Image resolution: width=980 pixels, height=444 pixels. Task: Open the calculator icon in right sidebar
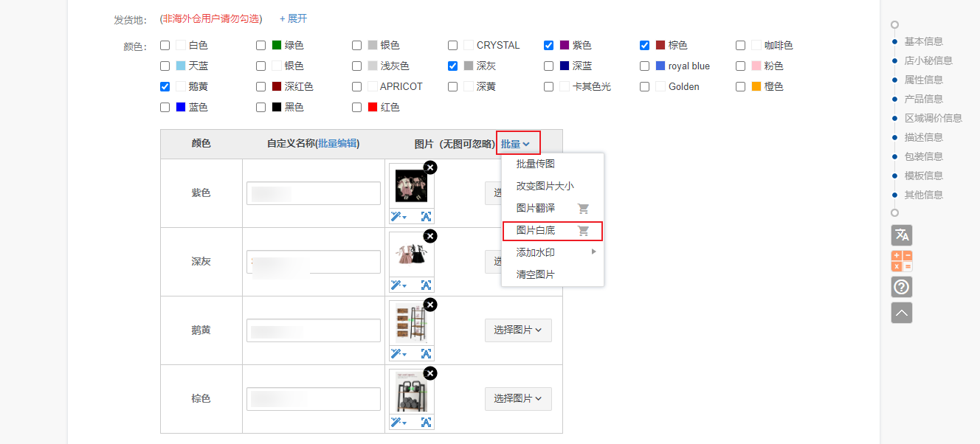(x=902, y=261)
